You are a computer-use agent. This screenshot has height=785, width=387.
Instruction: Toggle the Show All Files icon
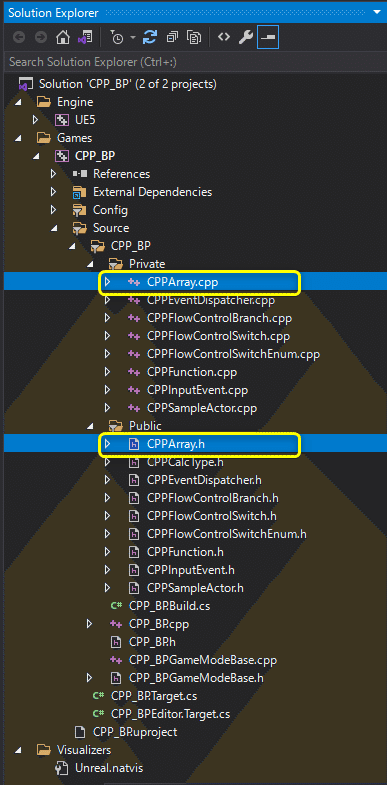click(194, 38)
